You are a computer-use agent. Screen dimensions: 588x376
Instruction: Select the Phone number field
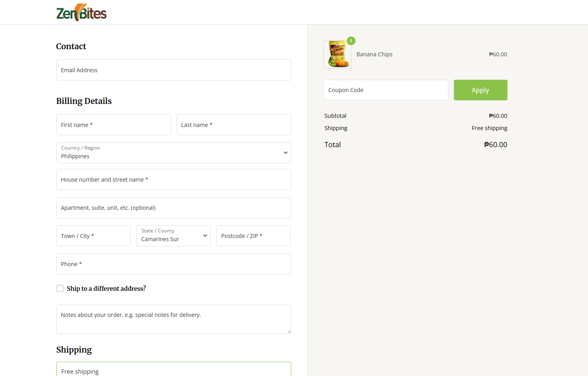click(173, 264)
